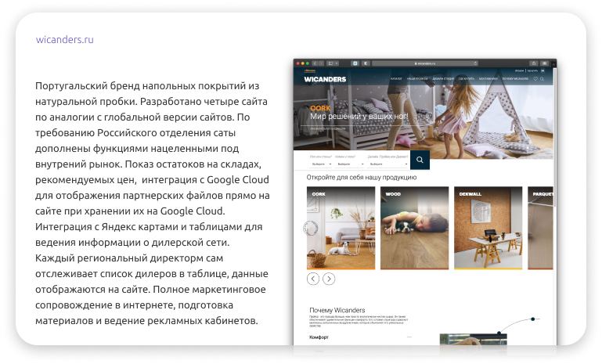Click the dark blue search button

click(420, 160)
